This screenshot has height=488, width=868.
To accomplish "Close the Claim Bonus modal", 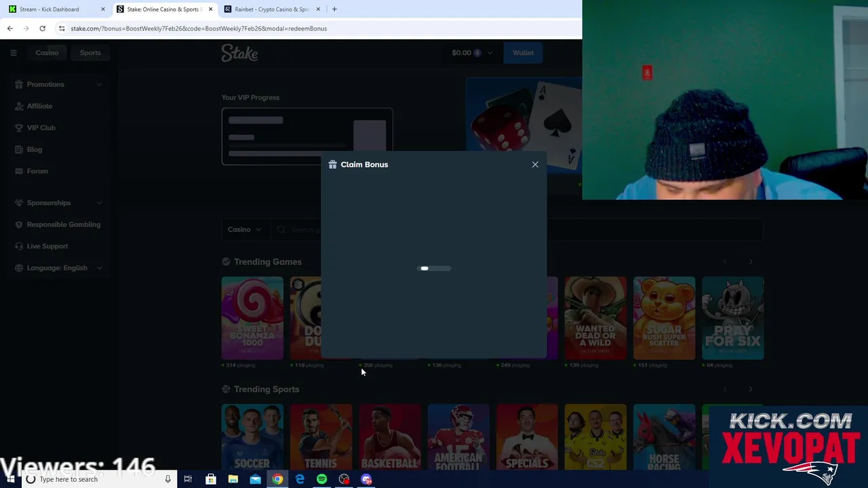I will (x=535, y=165).
